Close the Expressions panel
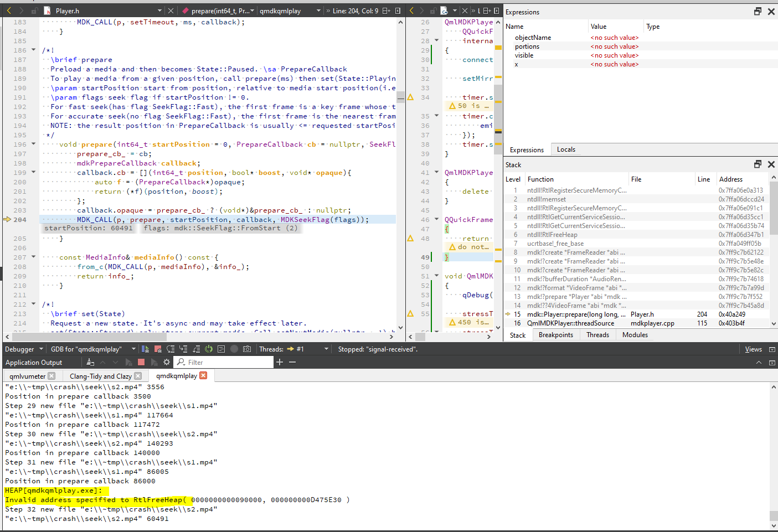Image resolution: width=778 pixels, height=532 pixels. point(771,12)
